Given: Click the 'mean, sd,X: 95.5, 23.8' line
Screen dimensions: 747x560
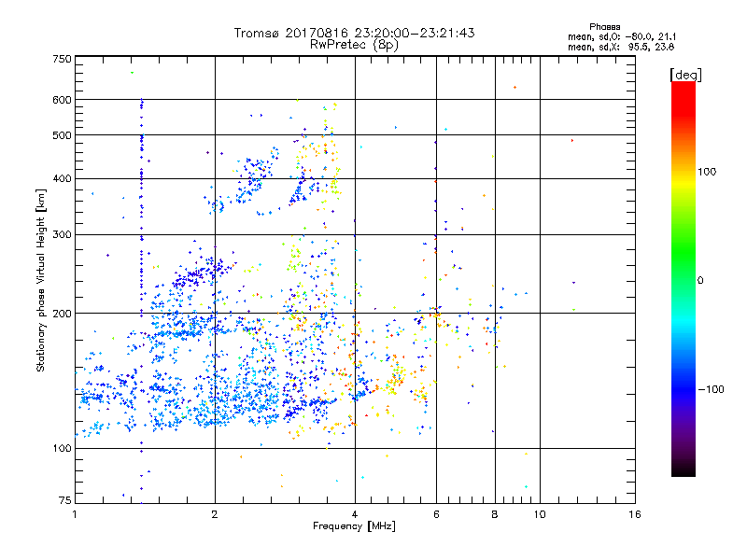Looking at the screenshot, I should (621, 47).
